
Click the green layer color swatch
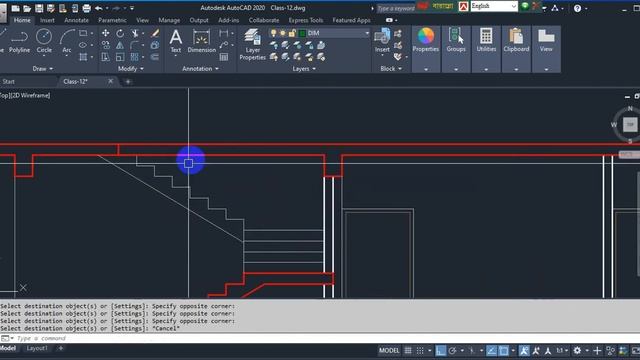tap(302, 33)
